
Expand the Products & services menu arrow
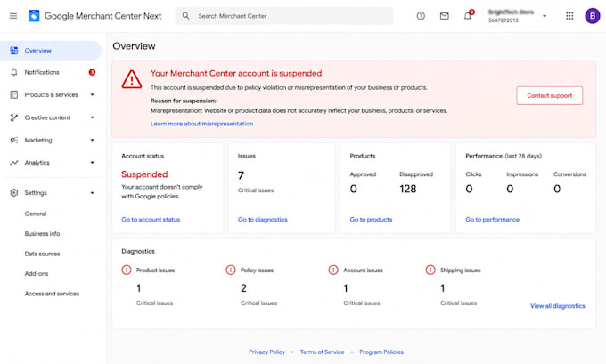pyautogui.click(x=93, y=94)
